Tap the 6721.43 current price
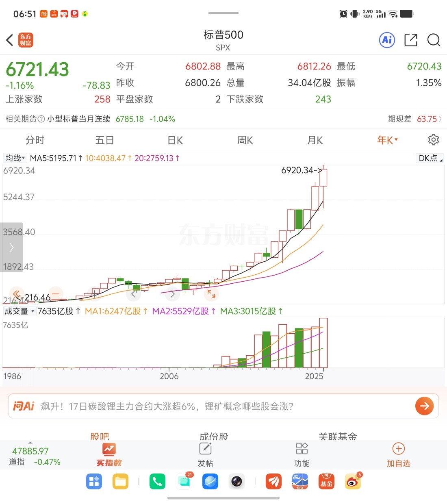The height and width of the screenshot is (504, 447). point(37,70)
